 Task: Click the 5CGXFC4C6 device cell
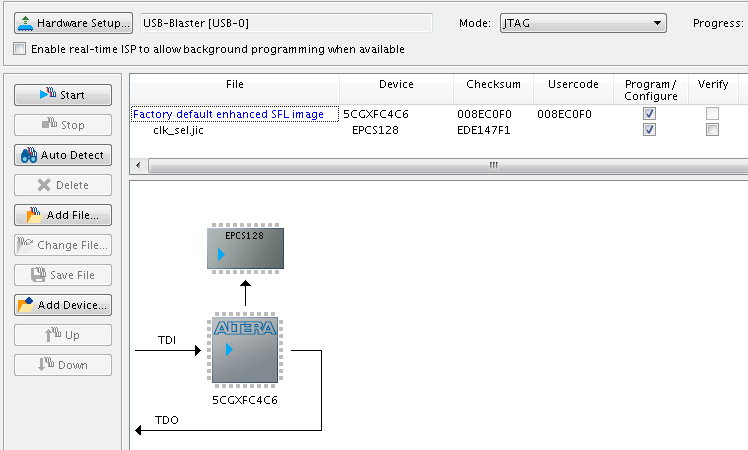coord(376,114)
